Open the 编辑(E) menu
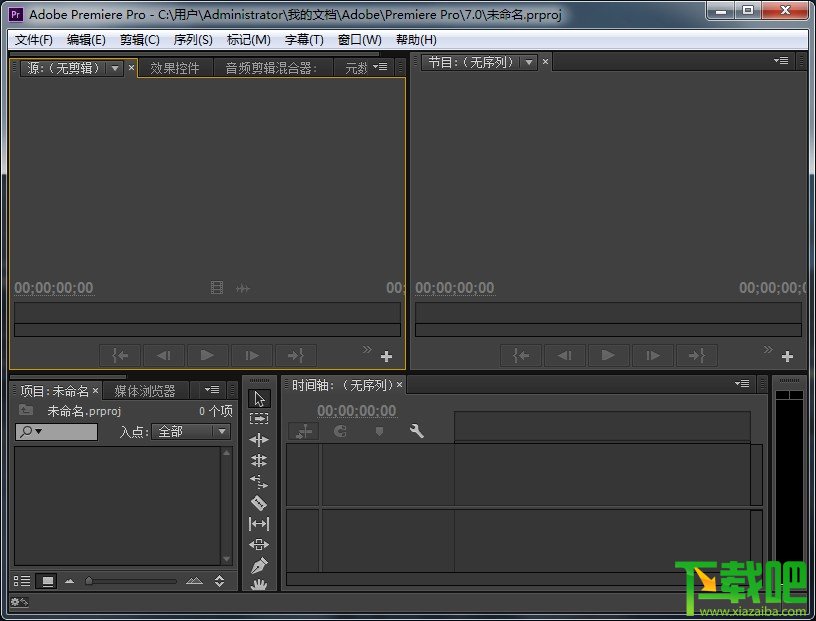This screenshot has width=816, height=621. (86, 40)
